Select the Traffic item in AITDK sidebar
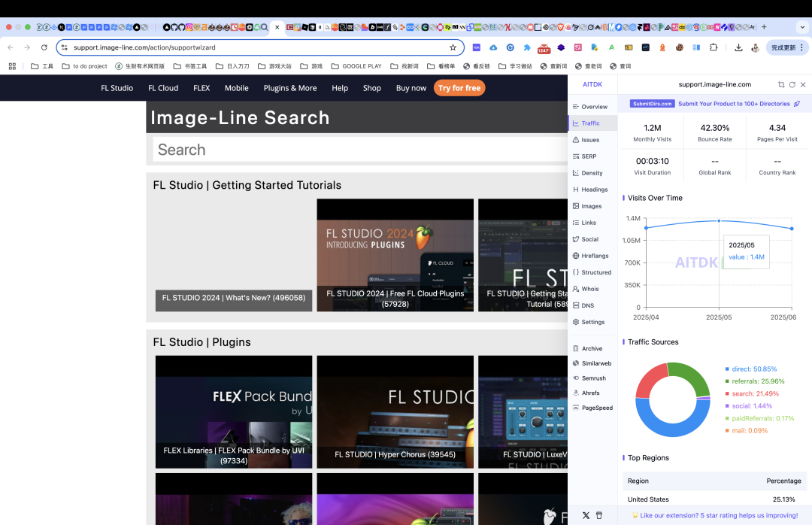The height and width of the screenshot is (525, 812). (592, 123)
